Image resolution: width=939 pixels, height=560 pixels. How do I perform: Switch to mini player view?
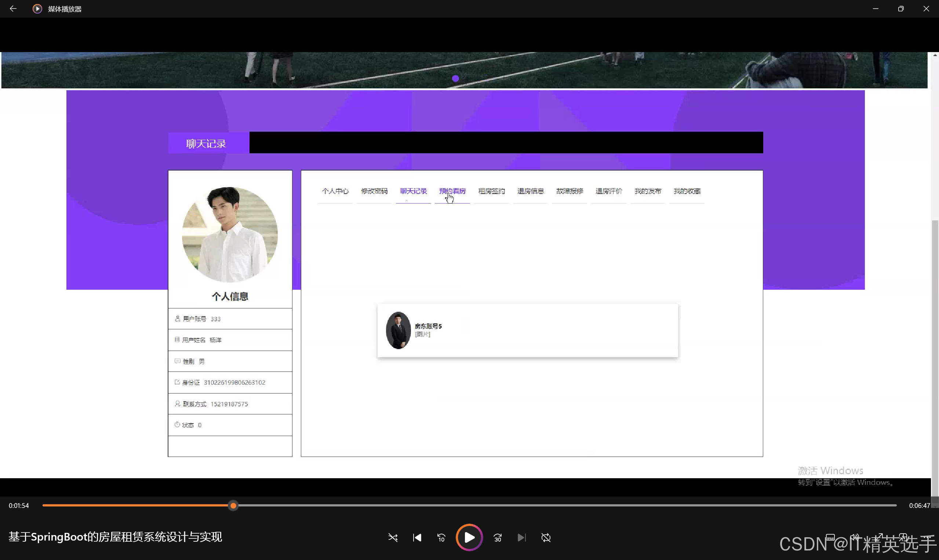click(x=903, y=537)
